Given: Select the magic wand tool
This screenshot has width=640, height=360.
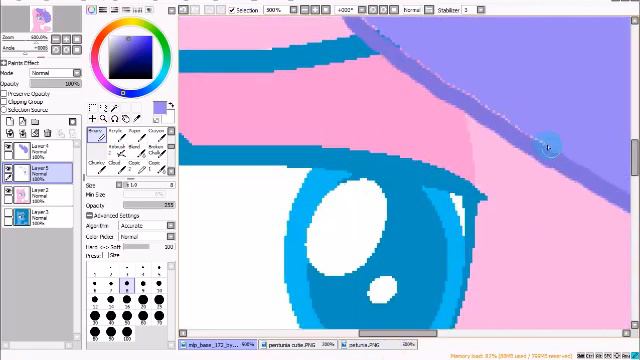Looking at the screenshot, I should coord(115,108).
